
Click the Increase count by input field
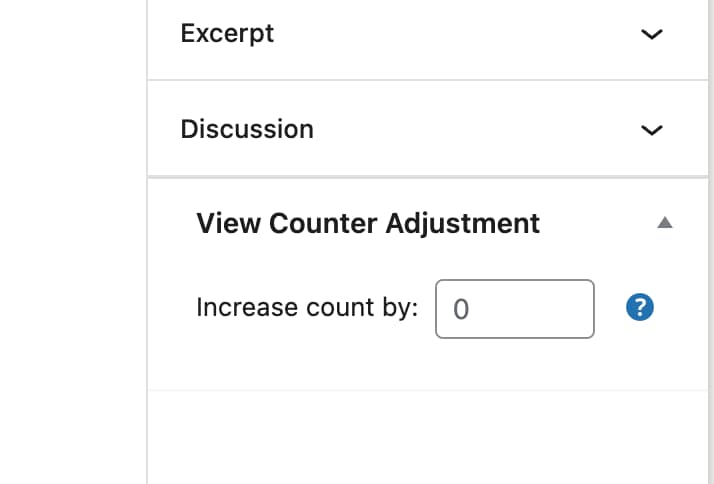pos(515,309)
